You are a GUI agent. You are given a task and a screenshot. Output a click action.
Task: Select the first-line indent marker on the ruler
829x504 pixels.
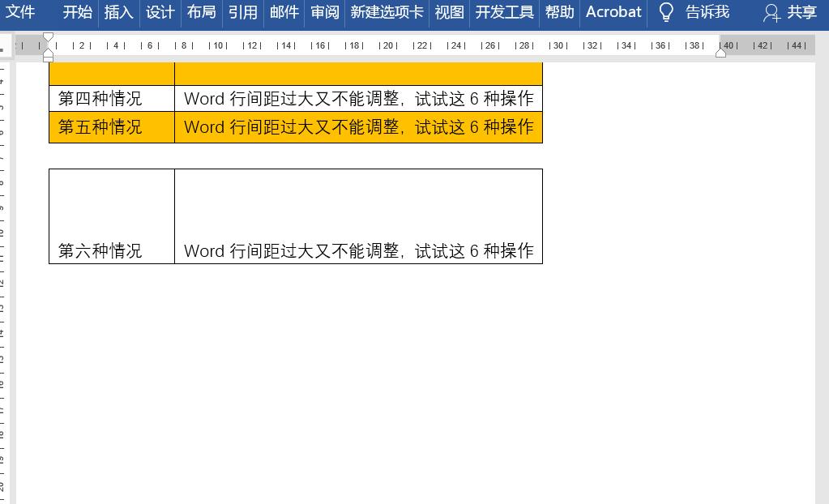[x=49, y=36]
